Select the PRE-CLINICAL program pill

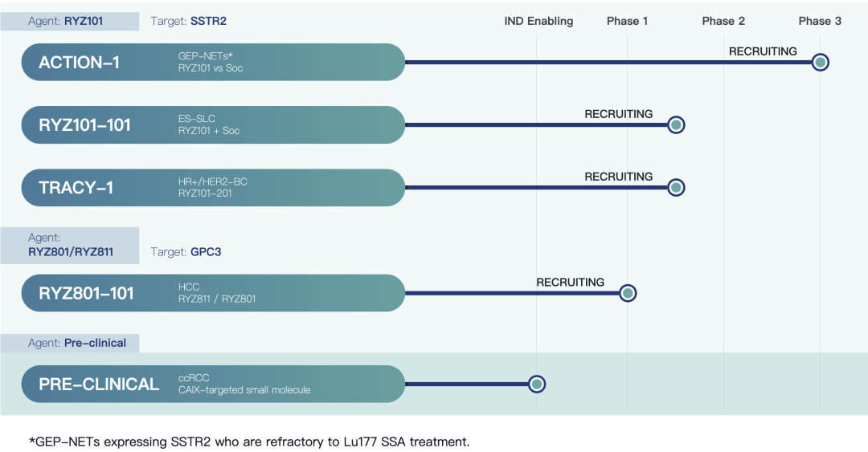coord(213,384)
